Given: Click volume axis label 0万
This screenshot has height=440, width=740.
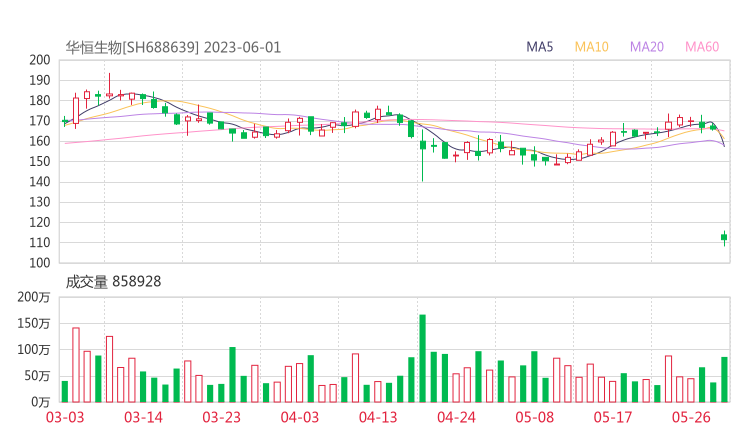Looking at the screenshot, I should (40, 402).
